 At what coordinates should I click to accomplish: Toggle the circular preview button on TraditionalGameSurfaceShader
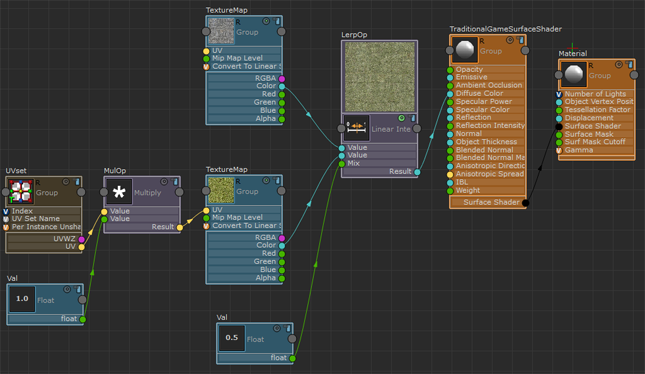(510, 40)
